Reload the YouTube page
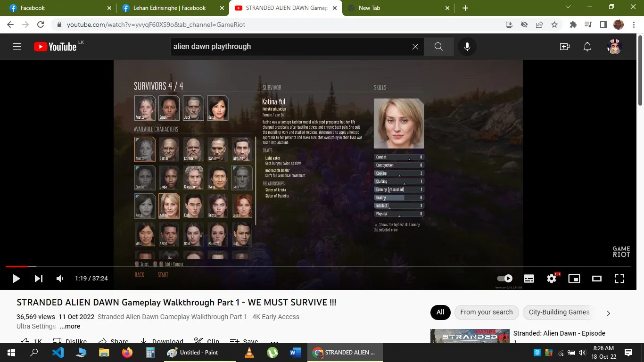 (41, 25)
